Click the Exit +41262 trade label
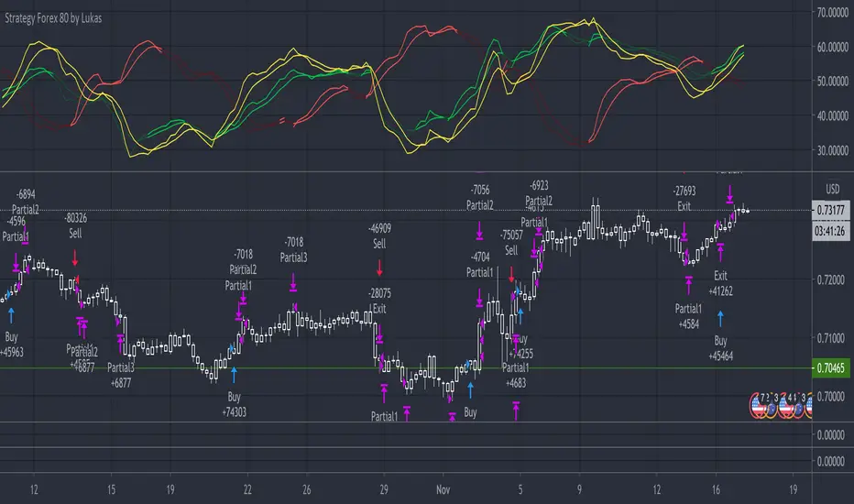The image size is (854, 504). tap(720, 283)
